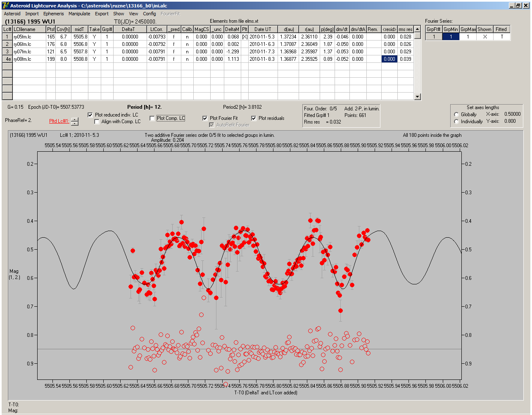The image size is (532, 415).
Task: Click the rms res column header
Action: click(406, 29)
